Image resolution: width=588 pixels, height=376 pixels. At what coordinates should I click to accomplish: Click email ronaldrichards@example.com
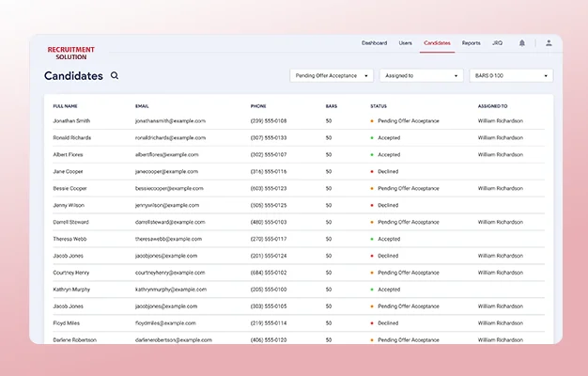click(x=170, y=138)
